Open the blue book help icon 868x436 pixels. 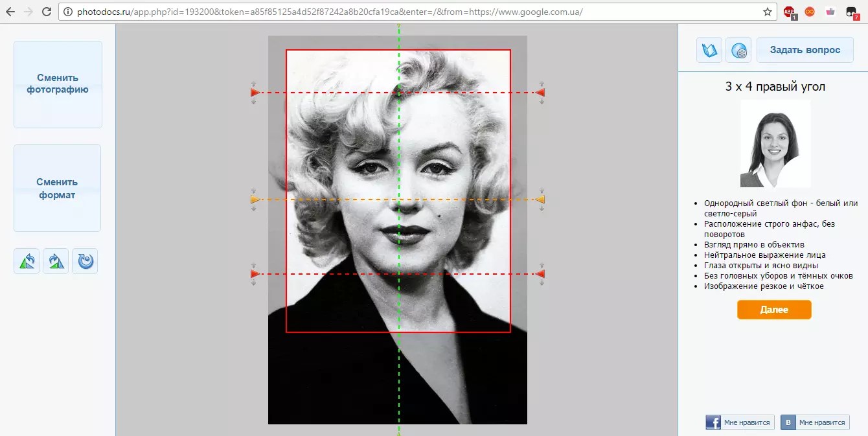pyautogui.click(x=709, y=50)
